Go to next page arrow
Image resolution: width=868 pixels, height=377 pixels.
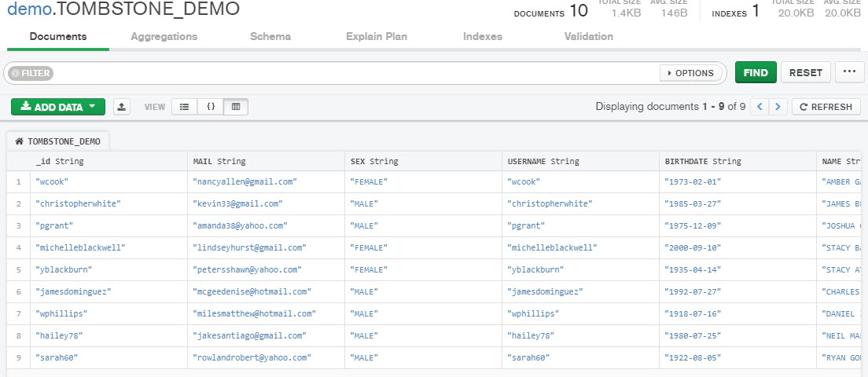click(778, 107)
